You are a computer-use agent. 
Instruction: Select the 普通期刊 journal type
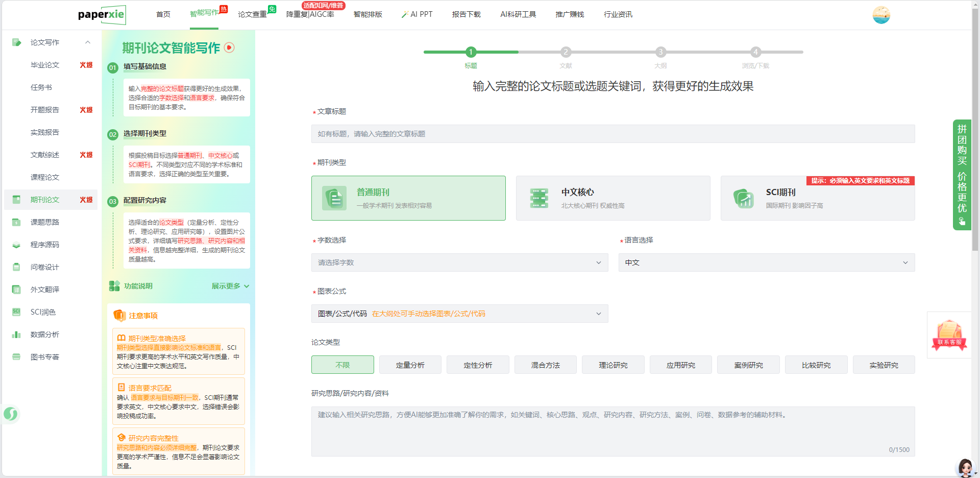click(x=408, y=198)
